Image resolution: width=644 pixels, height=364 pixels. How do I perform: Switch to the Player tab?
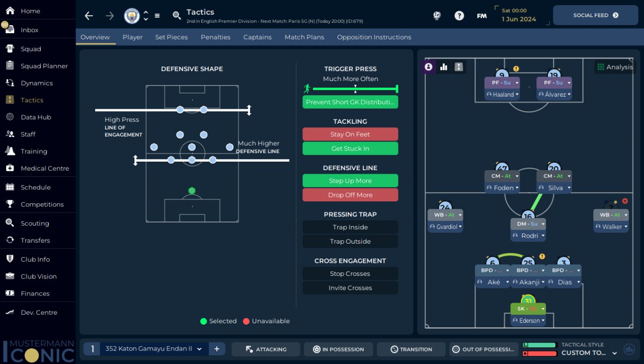pos(133,37)
